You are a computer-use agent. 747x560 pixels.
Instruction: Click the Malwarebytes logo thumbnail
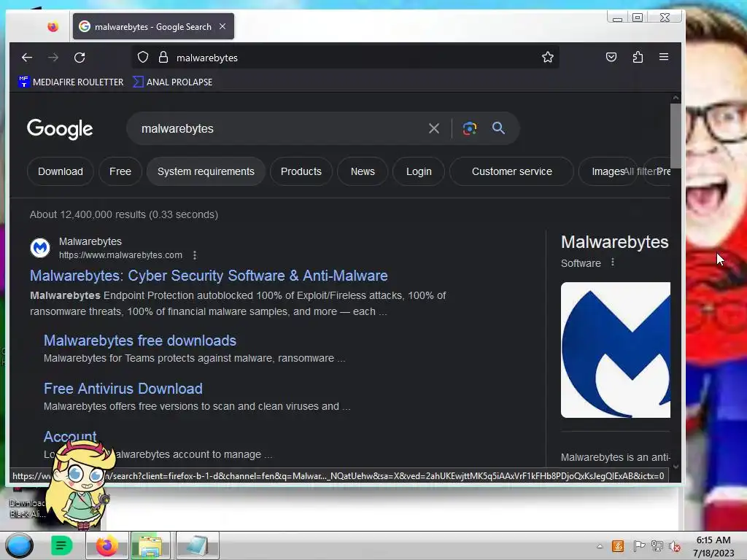point(616,350)
